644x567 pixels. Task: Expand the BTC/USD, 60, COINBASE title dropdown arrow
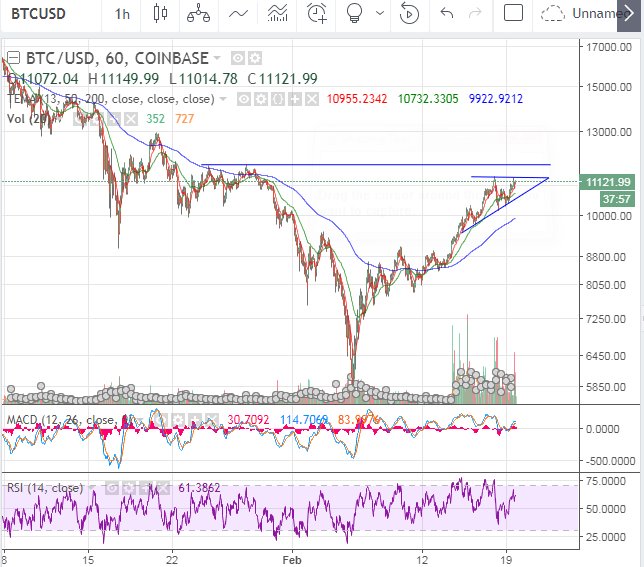pyautogui.click(x=216, y=58)
